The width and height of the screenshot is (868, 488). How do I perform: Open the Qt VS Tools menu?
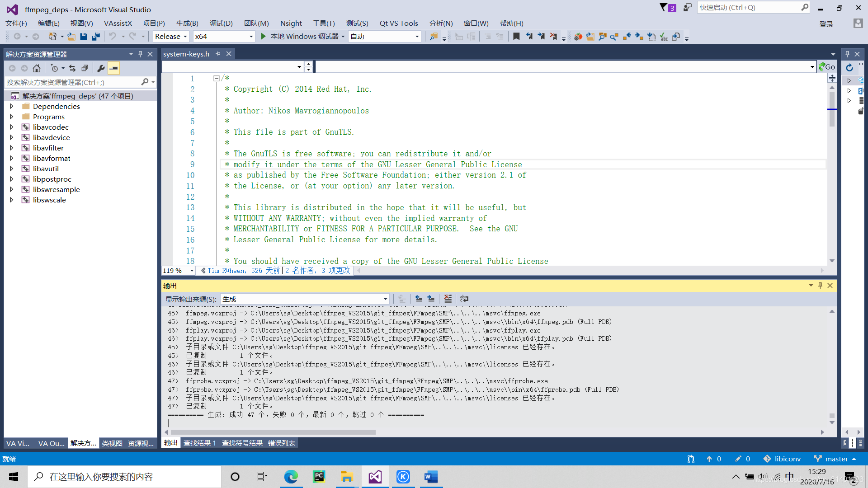[x=399, y=23]
